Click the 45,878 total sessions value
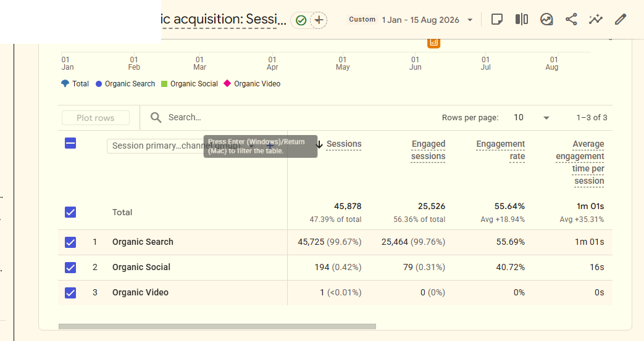 tap(348, 207)
